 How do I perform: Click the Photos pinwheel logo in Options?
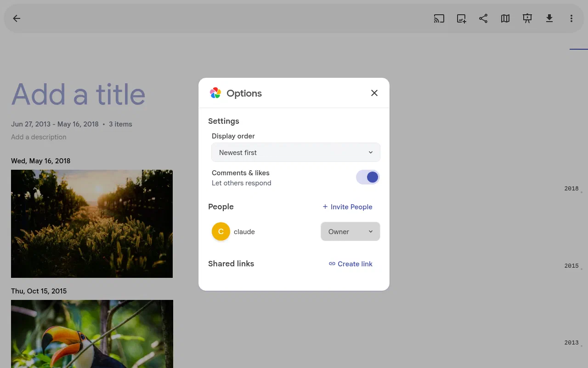(x=215, y=93)
